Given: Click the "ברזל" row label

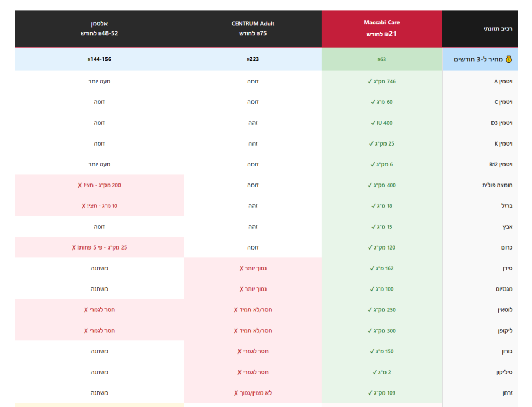Looking at the screenshot, I should 507,206.
